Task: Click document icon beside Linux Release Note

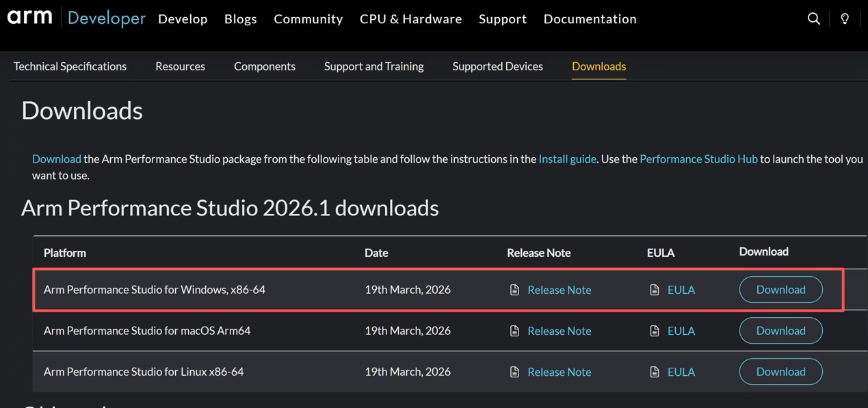Action: coord(514,372)
